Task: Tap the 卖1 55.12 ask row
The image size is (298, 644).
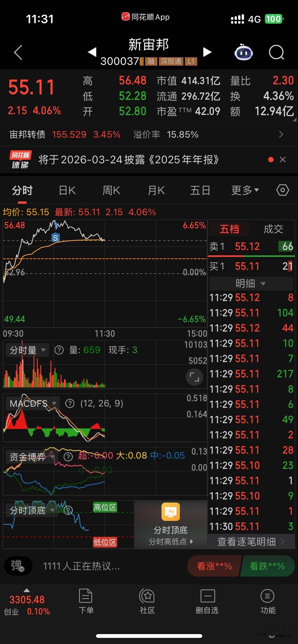Action: (x=251, y=246)
